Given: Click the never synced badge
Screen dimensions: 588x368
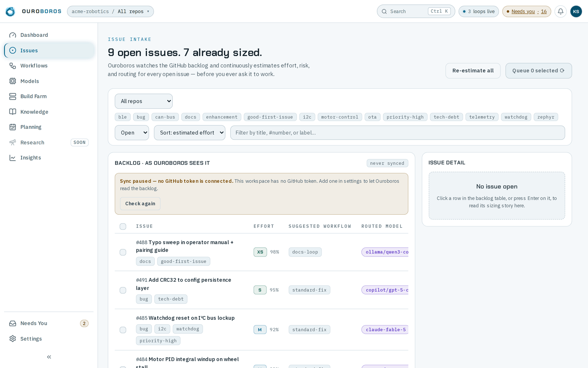Looking at the screenshot, I should coord(387,163).
